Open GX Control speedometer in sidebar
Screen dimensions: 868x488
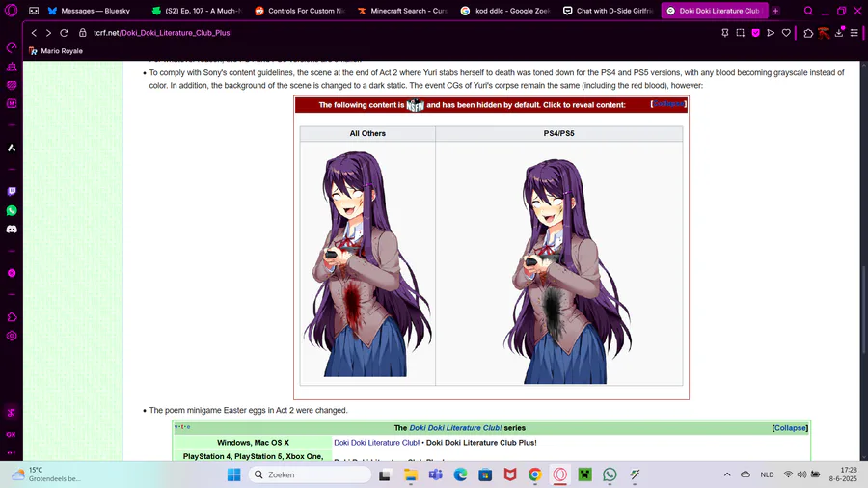[12, 47]
